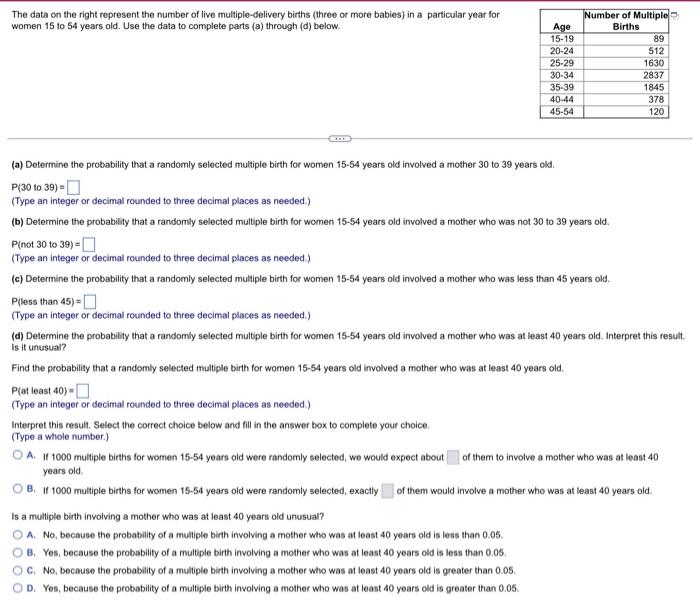This screenshot has width=700, height=610.
Task: Click the 'Number of Multiple Births' header
Action: pos(626,21)
